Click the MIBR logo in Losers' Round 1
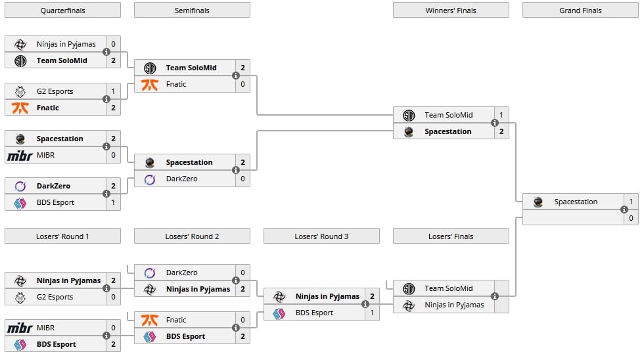Screen dimensions: 644x354 (20, 328)
